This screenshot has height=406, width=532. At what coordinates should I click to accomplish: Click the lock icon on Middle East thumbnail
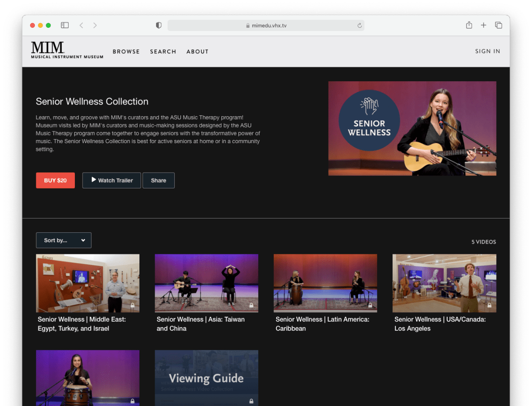(x=133, y=305)
